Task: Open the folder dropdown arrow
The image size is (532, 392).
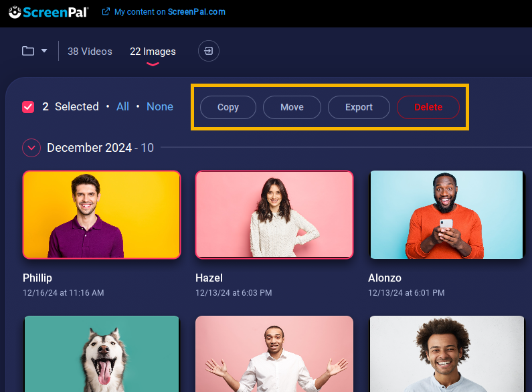Action: [x=44, y=51]
